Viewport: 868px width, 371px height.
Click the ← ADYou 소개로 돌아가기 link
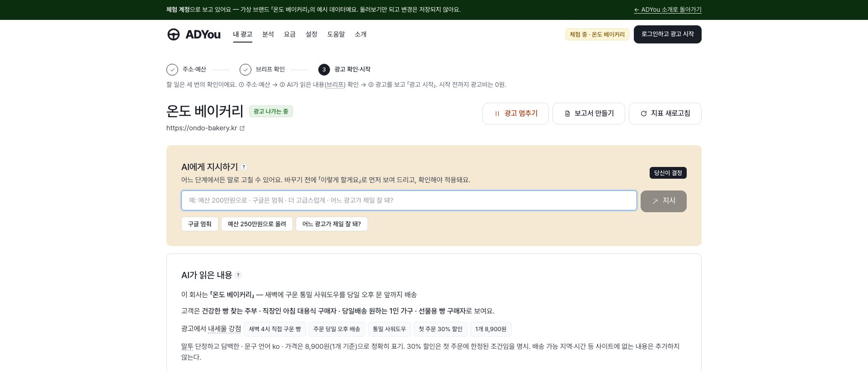[x=668, y=10]
